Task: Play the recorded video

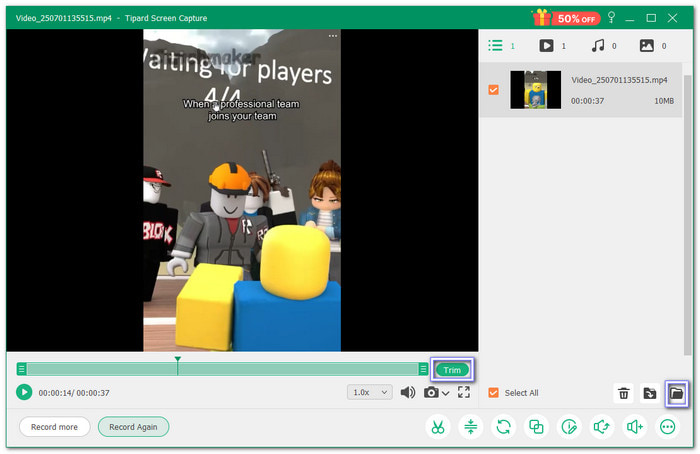Action: pos(24,392)
